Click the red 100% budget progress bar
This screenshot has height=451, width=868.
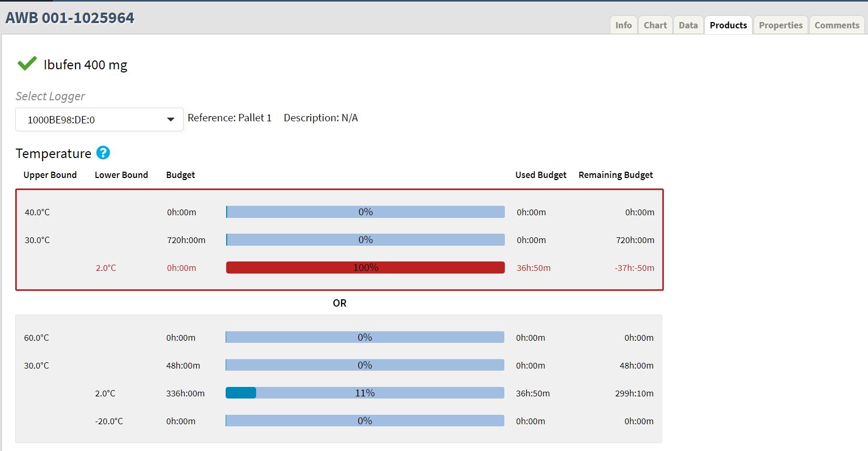(365, 268)
